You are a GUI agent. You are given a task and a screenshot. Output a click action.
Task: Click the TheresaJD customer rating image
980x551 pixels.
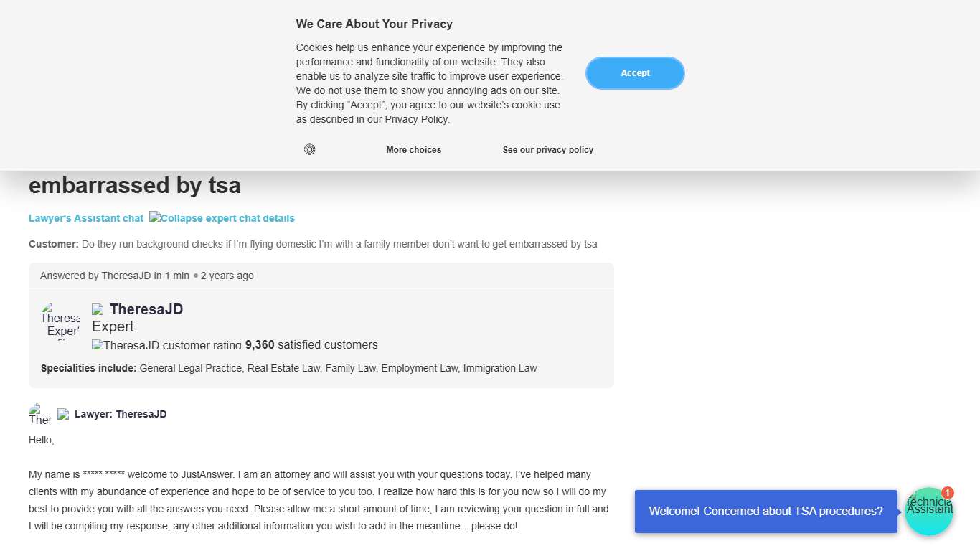166,345
